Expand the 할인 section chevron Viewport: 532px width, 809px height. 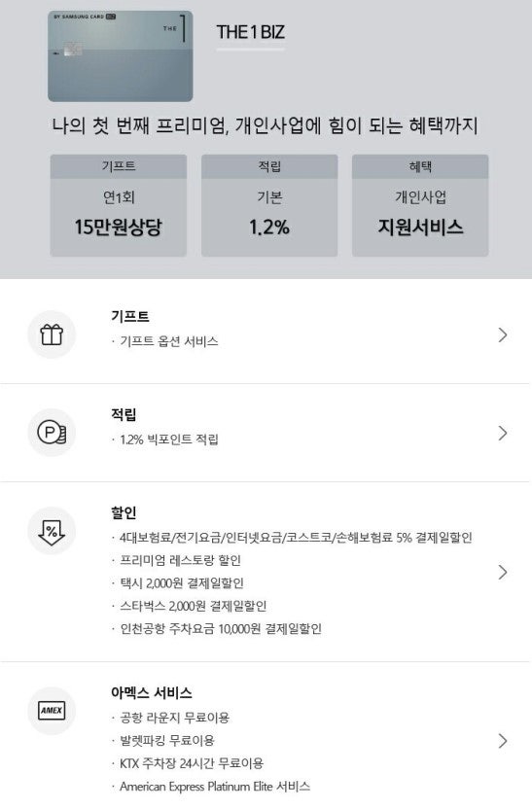pyautogui.click(x=503, y=572)
